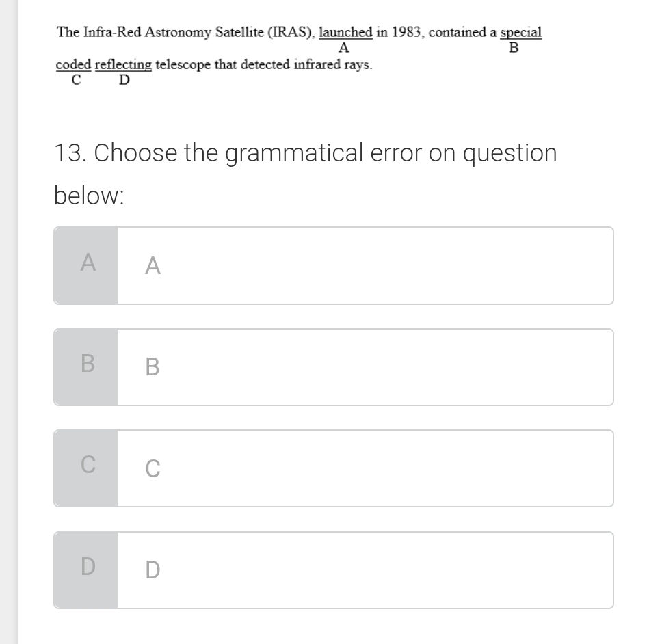Click the underlined word "reflecting"
647x644 pixels.
click(124, 65)
